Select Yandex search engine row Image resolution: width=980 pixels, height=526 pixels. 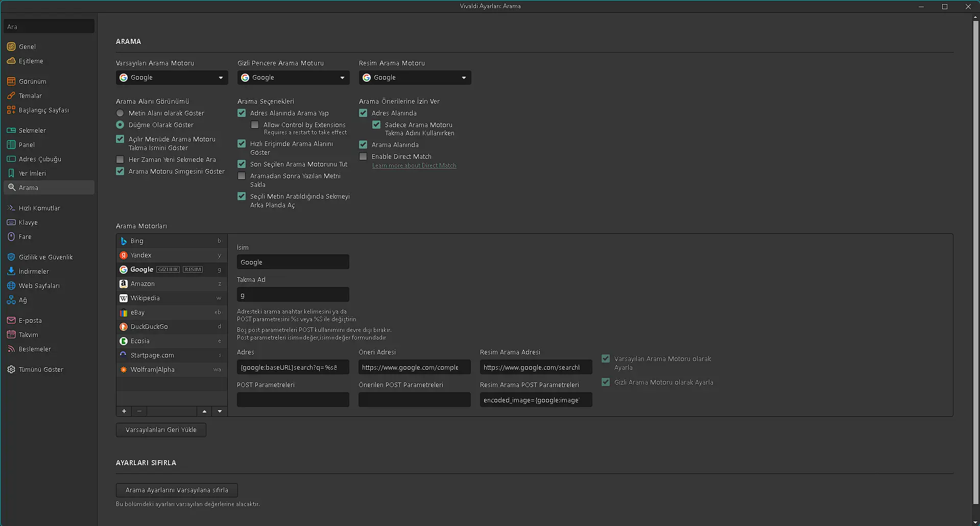pos(172,255)
